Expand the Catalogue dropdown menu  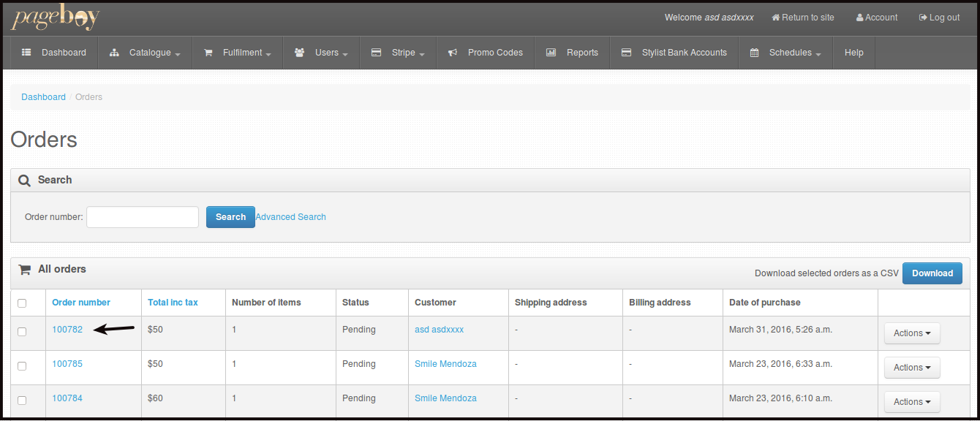(x=145, y=53)
